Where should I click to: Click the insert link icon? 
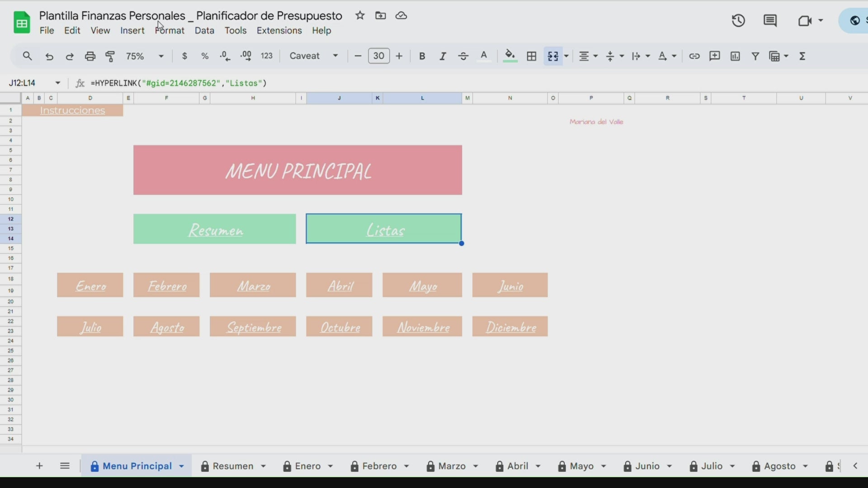694,56
